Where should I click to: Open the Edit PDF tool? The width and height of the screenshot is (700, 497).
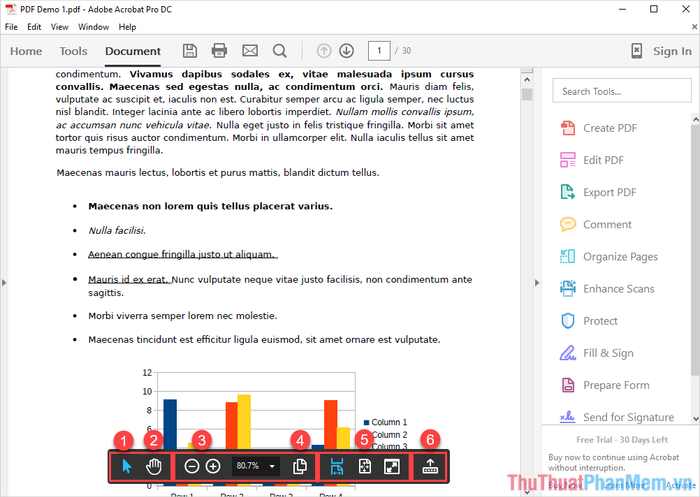point(603,160)
